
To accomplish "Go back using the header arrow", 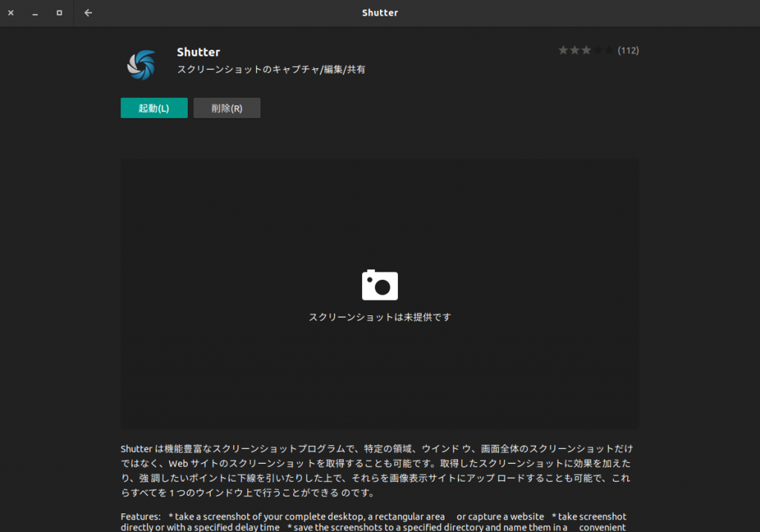I will click(88, 13).
